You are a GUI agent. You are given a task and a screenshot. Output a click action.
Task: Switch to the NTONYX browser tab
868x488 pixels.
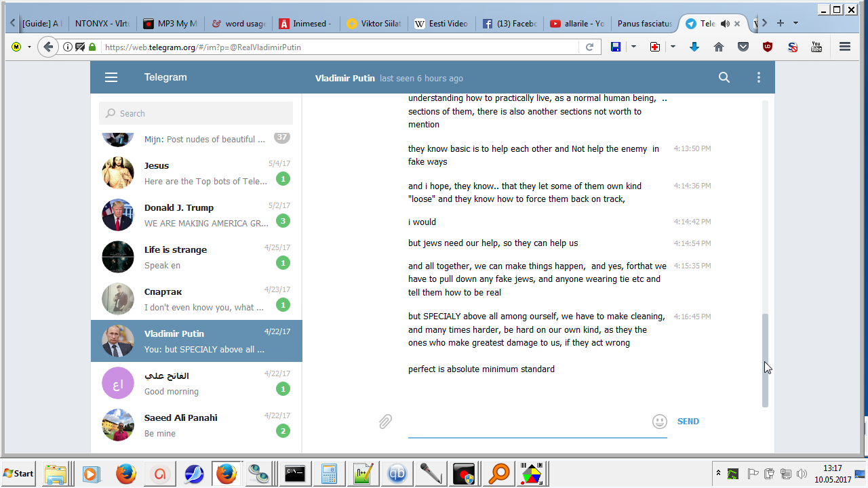(102, 24)
